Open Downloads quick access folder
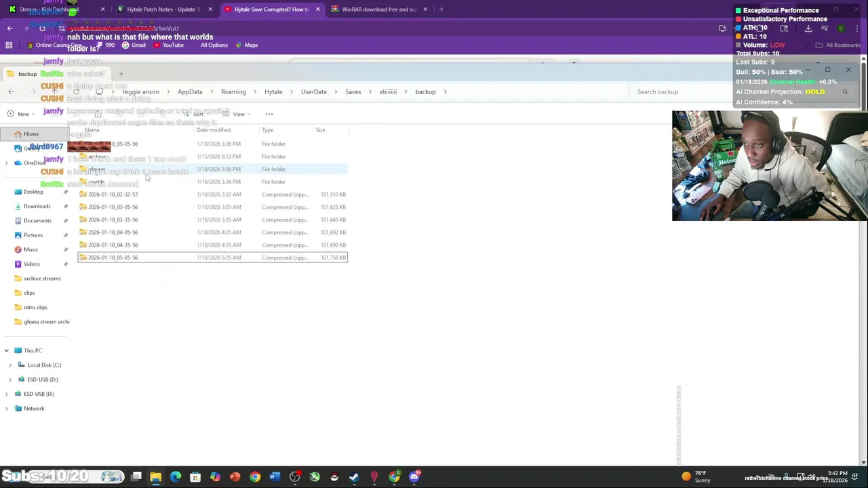Screen dimensions: 868x488 (x=37, y=207)
